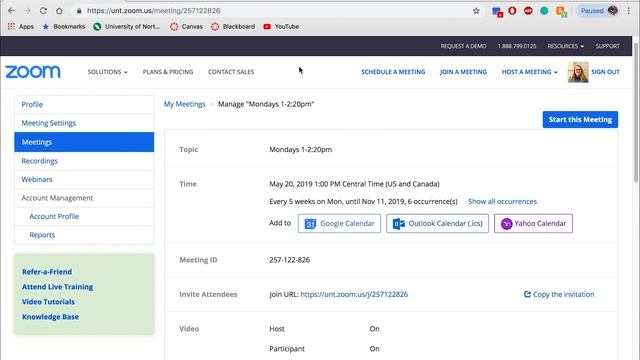Open Contact Sales page

[x=231, y=72]
